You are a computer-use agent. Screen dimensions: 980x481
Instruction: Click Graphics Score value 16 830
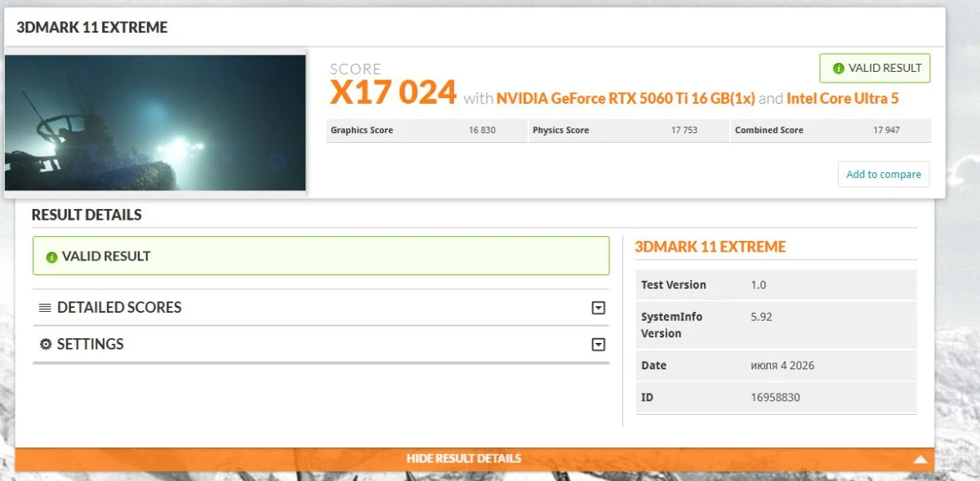482,131
